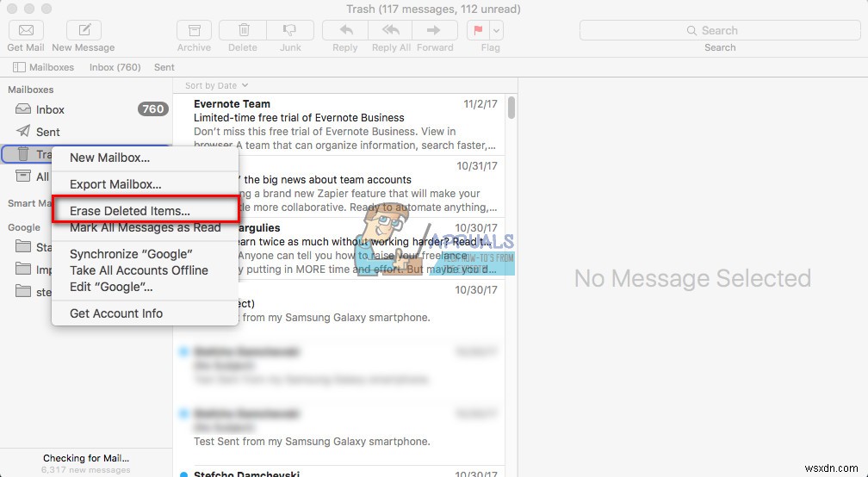Click the Archive toolbar icon
868x477 pixels.
(x=195, y=30)
